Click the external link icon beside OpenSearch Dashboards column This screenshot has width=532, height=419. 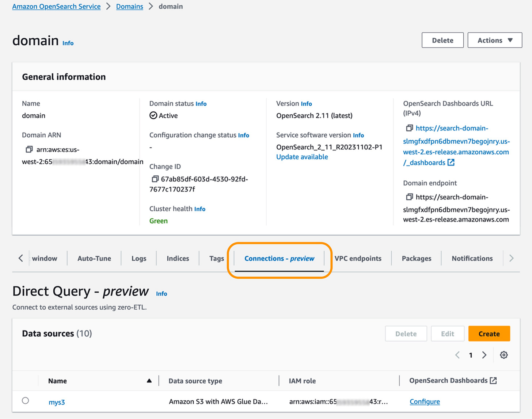tap(493, 381)
